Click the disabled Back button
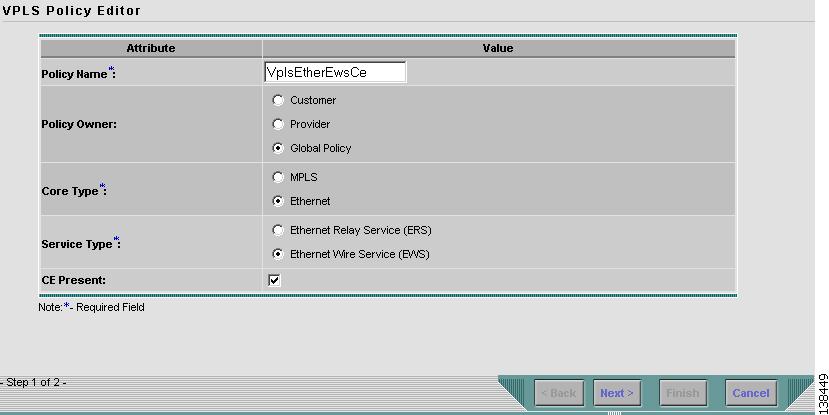 (559, 393)
